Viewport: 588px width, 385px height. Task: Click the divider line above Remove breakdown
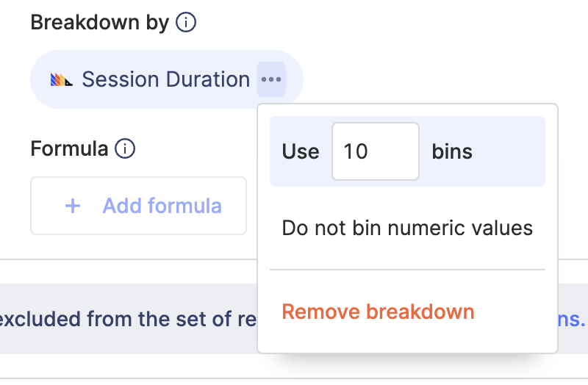407,270
